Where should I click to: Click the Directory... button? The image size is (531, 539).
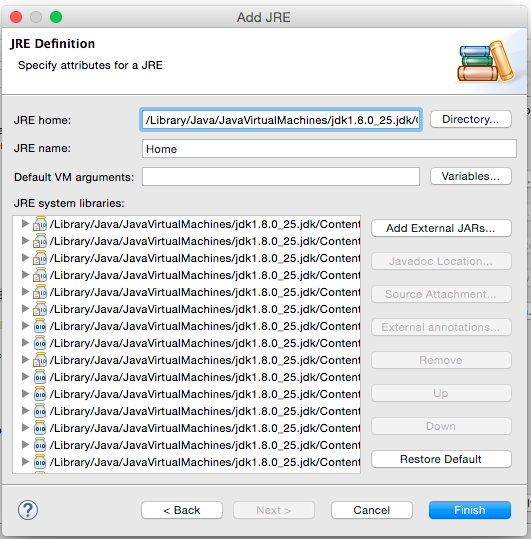click(x=471, y=119)
